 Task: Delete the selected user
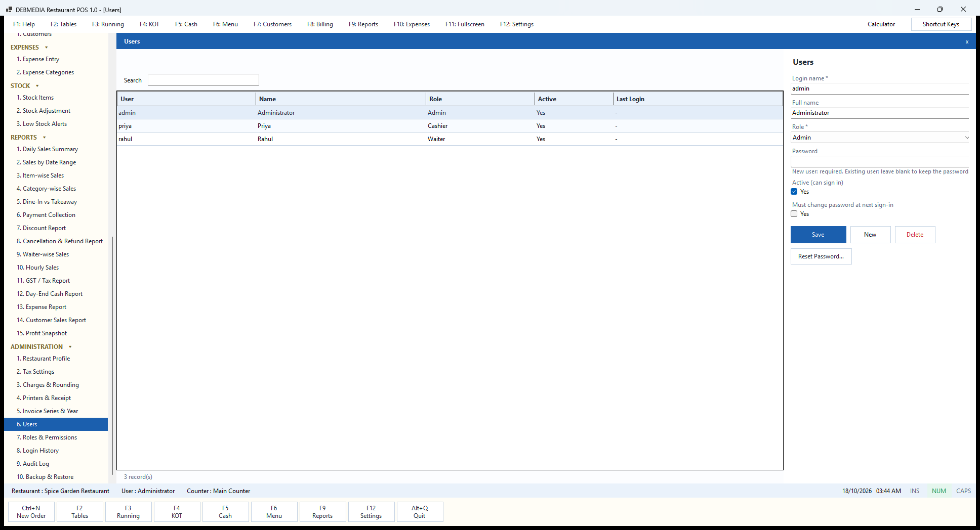coord(915,235)
